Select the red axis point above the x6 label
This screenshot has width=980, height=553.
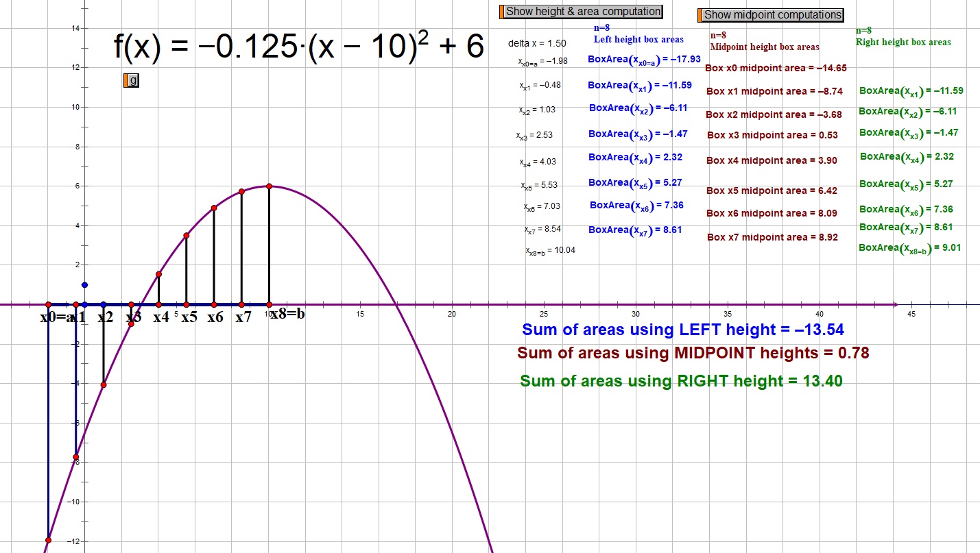[214, 304]
